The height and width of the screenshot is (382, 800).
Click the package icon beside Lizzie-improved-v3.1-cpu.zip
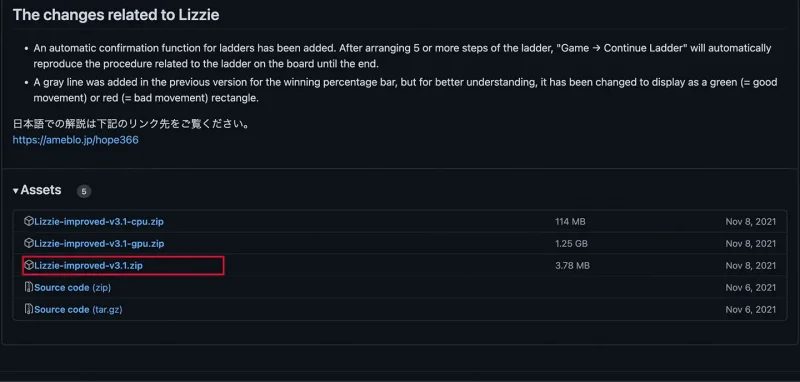[29, 221]
